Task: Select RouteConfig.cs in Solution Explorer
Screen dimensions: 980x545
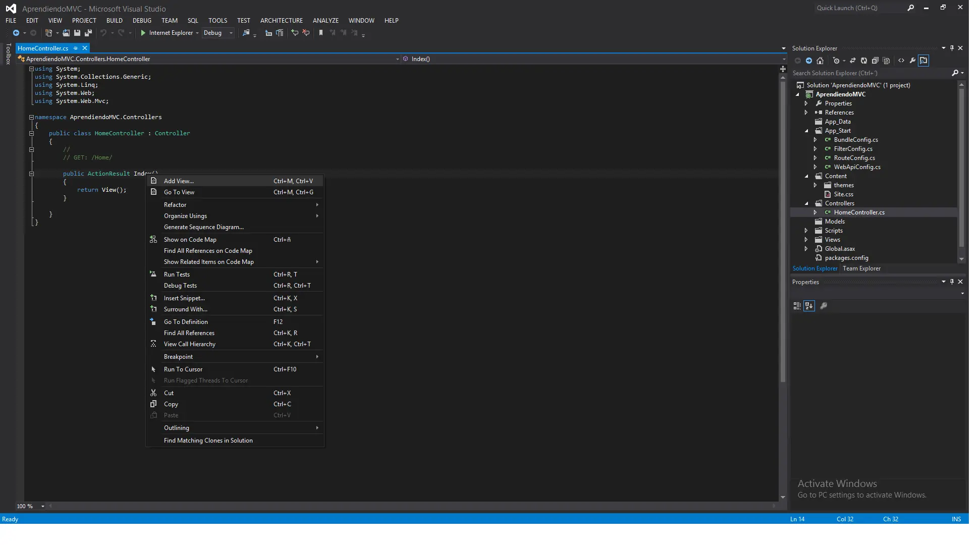Action: tap(854, 158)
